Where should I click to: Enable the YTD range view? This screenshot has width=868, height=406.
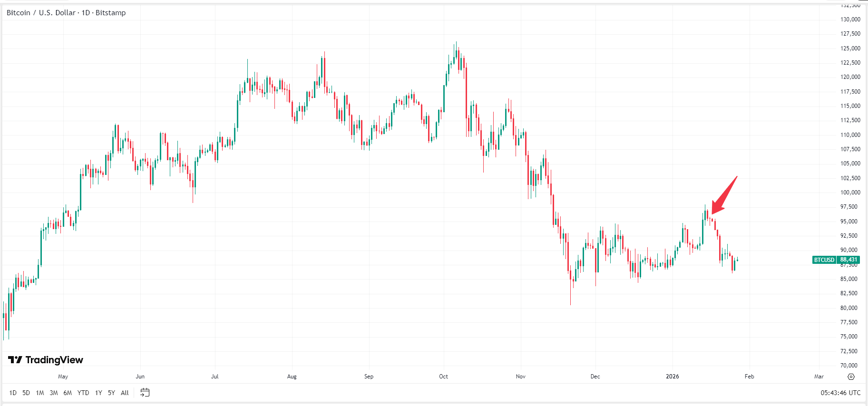point(83,393)
